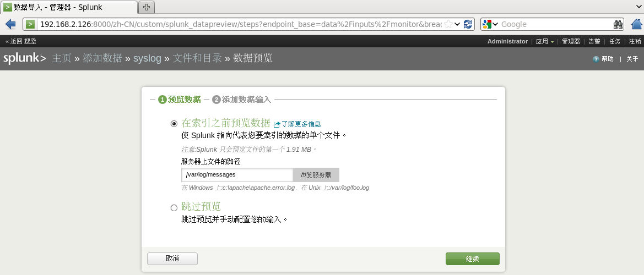Open the 告警 menu item

pos(594,41)
